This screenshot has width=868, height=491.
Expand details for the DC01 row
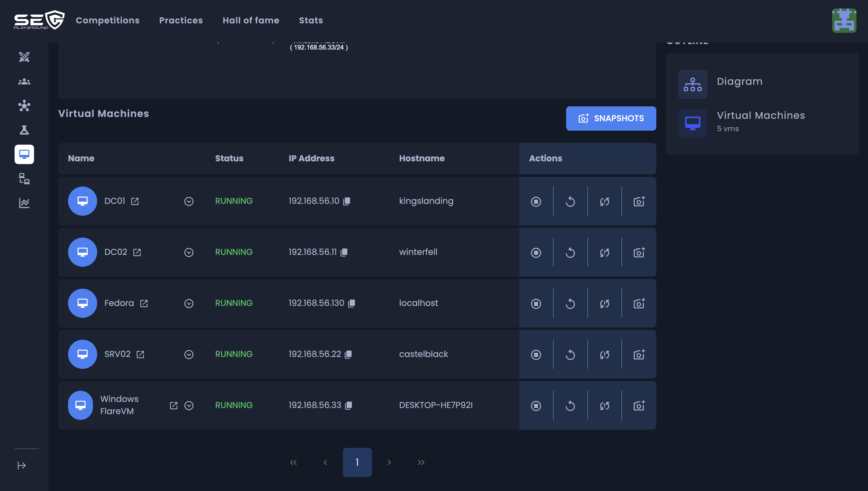189,201
